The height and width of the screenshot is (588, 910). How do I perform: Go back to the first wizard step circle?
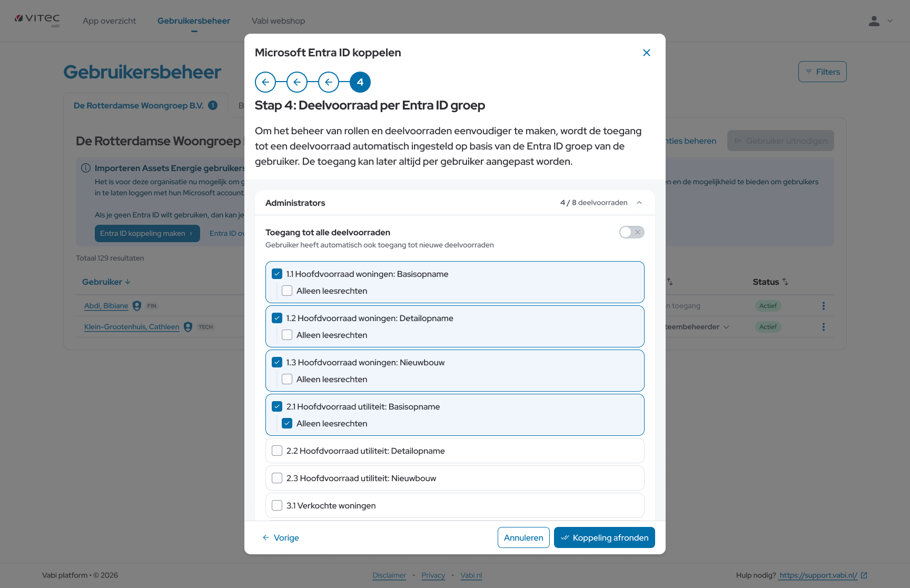pyautogui.click(x=265, y=82)
